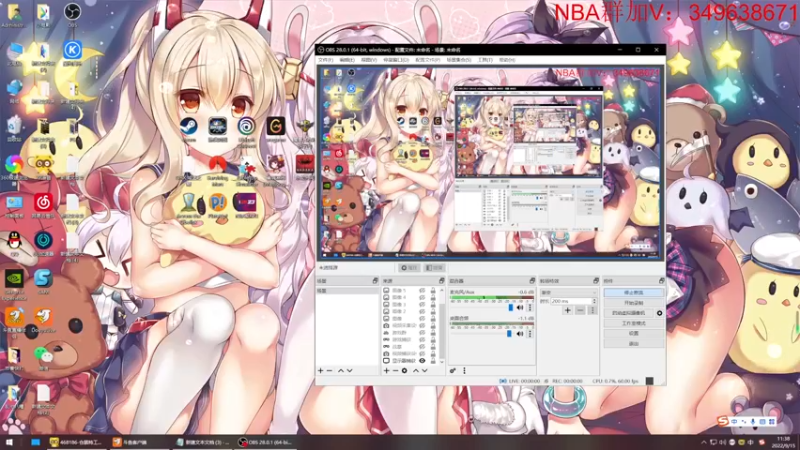Open advanced audio properties gear in the mixer
The image size is (800, 450).
[x=453, y=370]
